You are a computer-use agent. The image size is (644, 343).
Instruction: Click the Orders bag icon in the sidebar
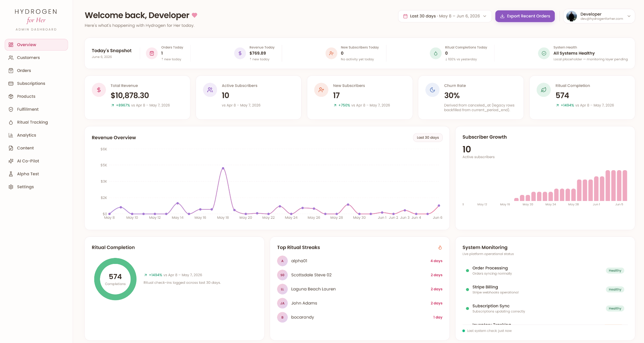pos(11,71)
